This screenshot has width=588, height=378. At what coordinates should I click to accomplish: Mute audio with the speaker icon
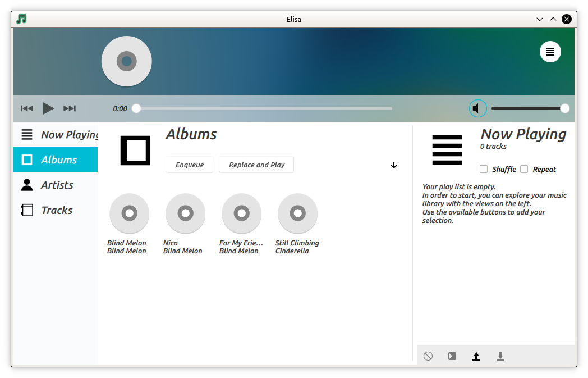(477, 108)
